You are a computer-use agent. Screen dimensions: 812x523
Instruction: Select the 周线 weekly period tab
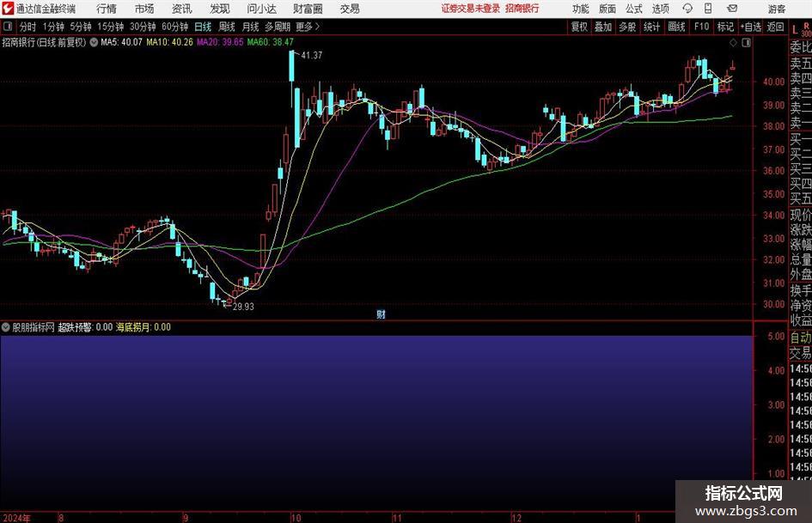(x=227, y=27)
